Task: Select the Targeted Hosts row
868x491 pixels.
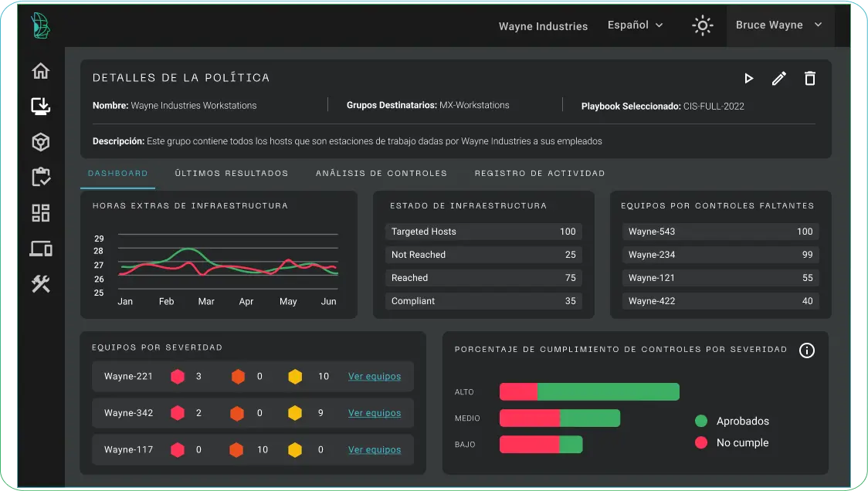Action: (483, 232)
